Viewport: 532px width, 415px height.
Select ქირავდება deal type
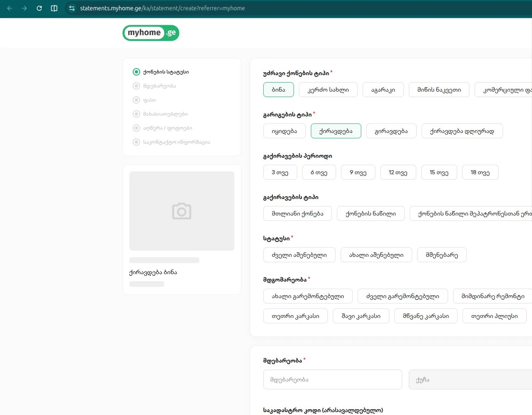tap(336, 131)
